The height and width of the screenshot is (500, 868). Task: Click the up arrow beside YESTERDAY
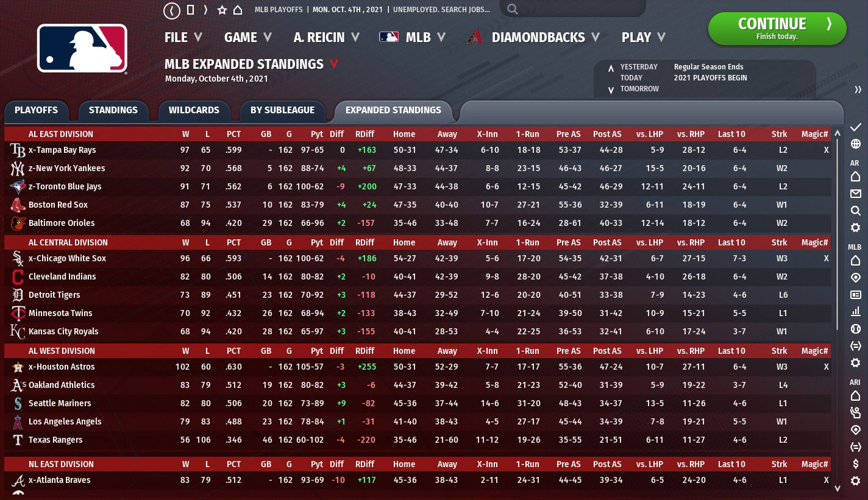point(611,68)
